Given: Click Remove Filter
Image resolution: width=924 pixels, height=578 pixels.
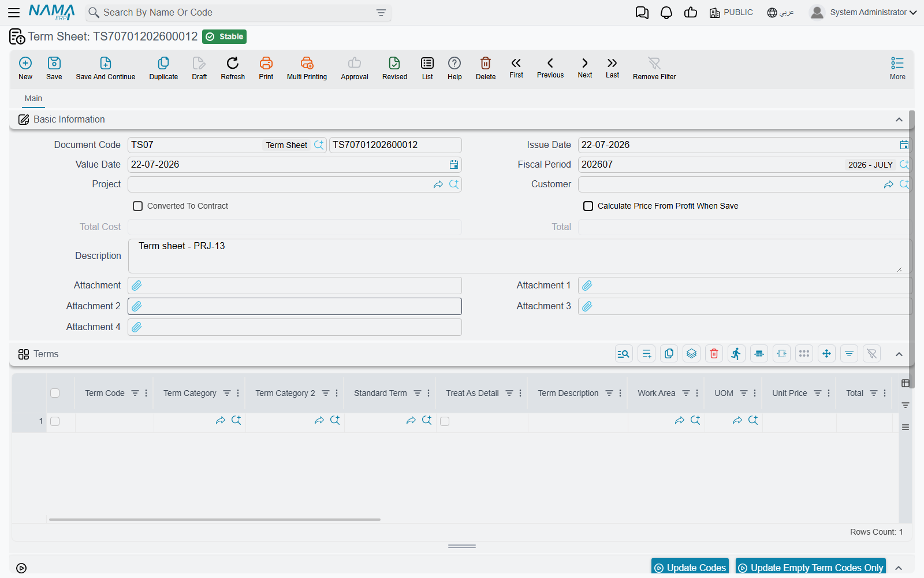Looking at the screenshot, I should pyautogui.click(x=654, y=68).
